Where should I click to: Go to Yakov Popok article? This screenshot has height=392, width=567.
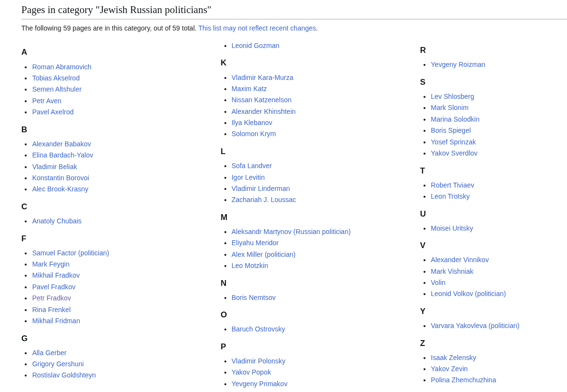pyautogui.click(x=251, y=373)
